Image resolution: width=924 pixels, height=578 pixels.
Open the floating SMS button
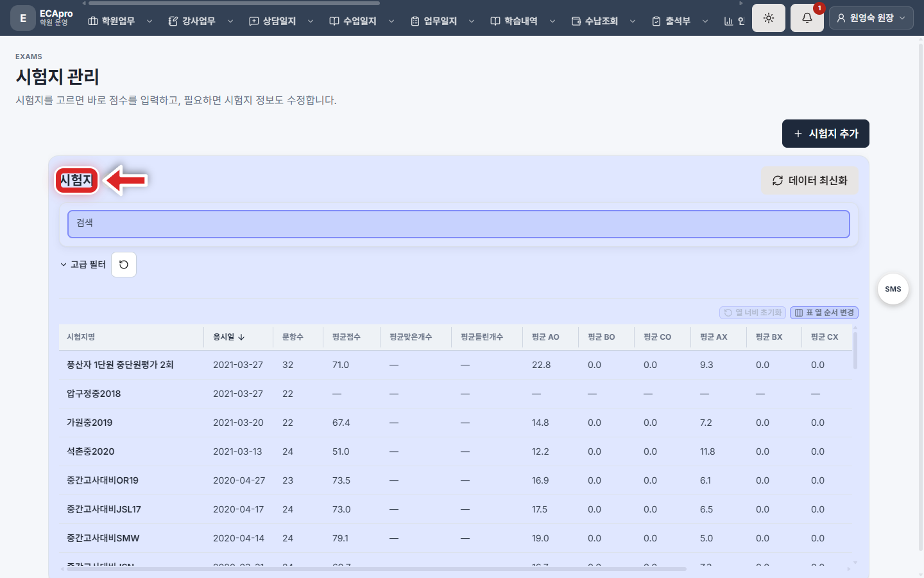893,289
